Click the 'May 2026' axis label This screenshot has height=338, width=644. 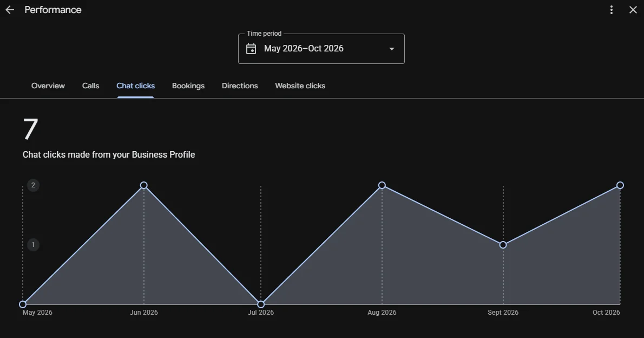pyautogui.click(x=37, y=313)
